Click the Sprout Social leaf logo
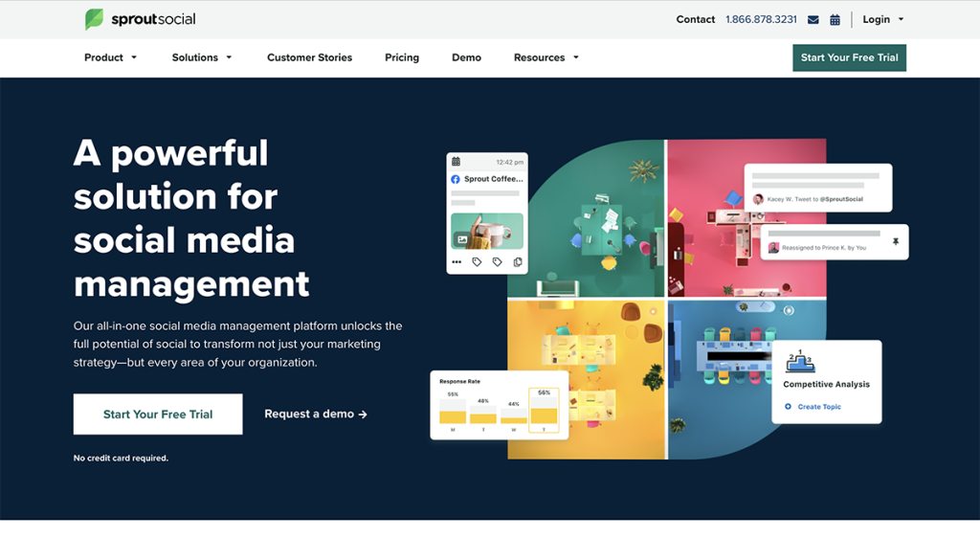The width and height of the screenshot is (980, 560). point(94,19)
